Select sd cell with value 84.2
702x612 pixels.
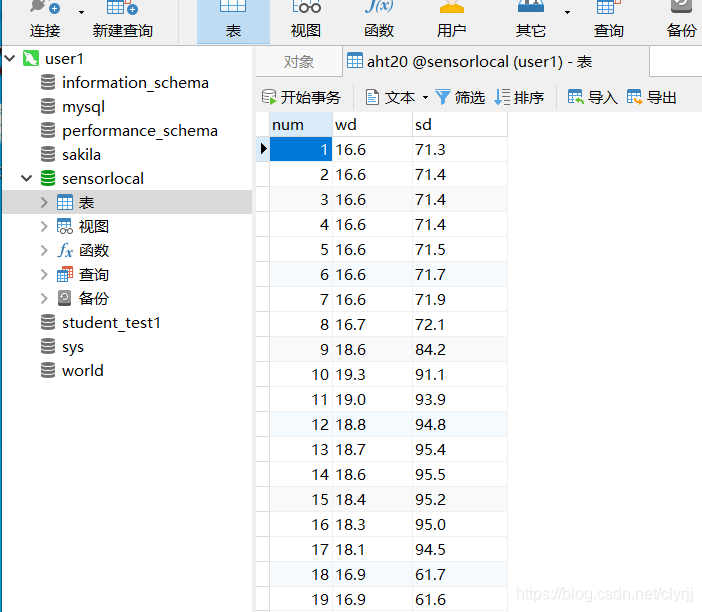click(x=460, y=349)
